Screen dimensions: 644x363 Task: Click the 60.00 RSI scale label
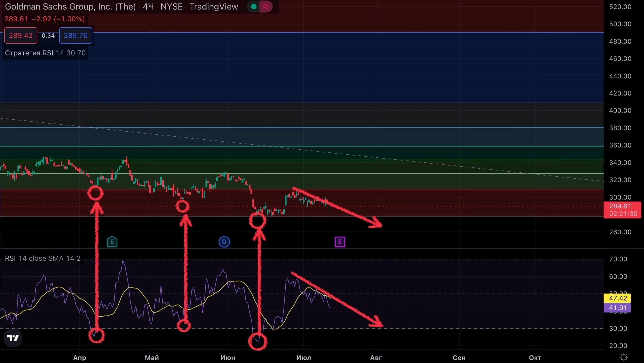[x=618, y=276]
